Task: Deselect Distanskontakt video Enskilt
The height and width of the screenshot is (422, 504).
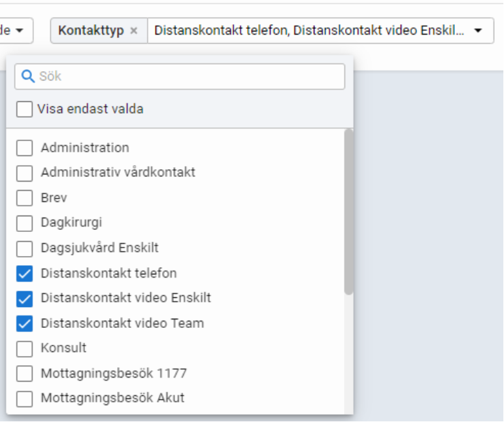Action: click(24, 299)
